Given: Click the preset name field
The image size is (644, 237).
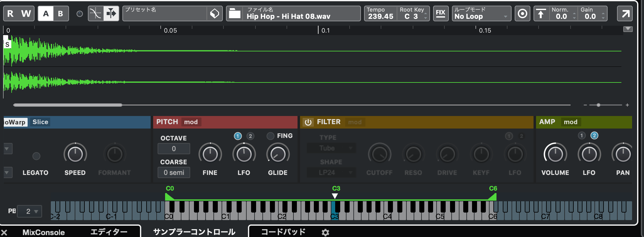Looking at the screenshot, I should point(165,13).
